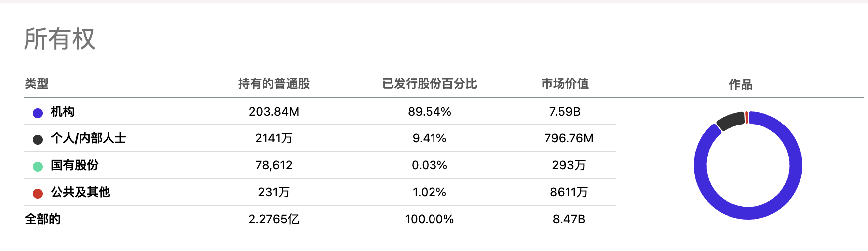Click the blue dot next to 机构
The image size is (868, 251).
(38, 113)
